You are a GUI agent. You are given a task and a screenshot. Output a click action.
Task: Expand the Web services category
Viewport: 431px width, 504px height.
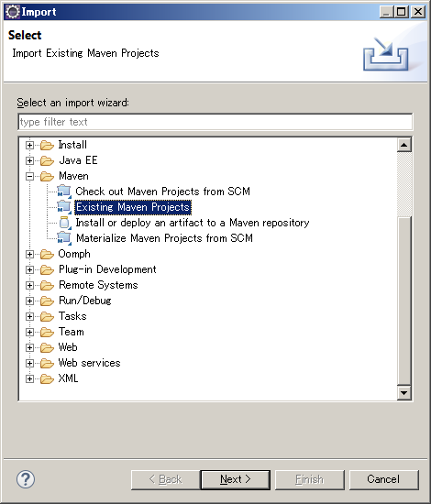29,364
